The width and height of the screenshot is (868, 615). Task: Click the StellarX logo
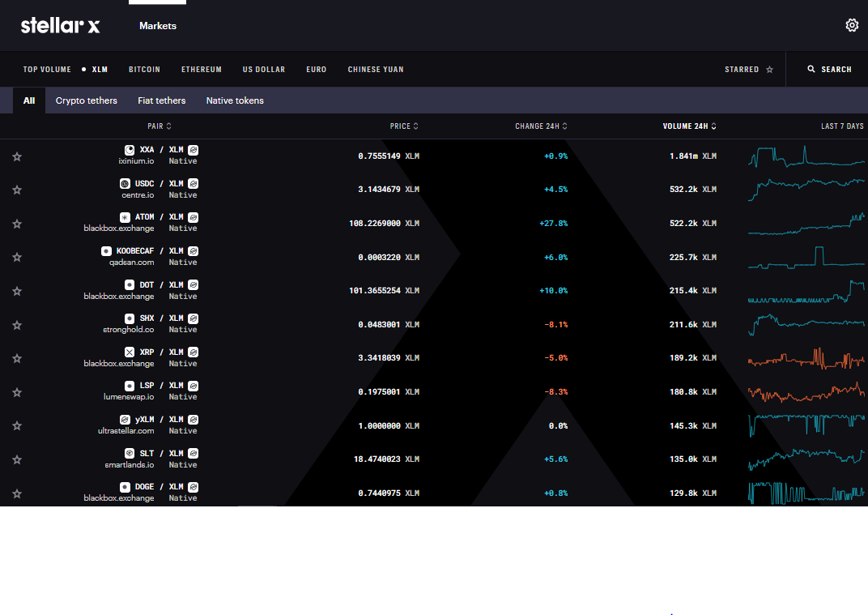point(61,25)
